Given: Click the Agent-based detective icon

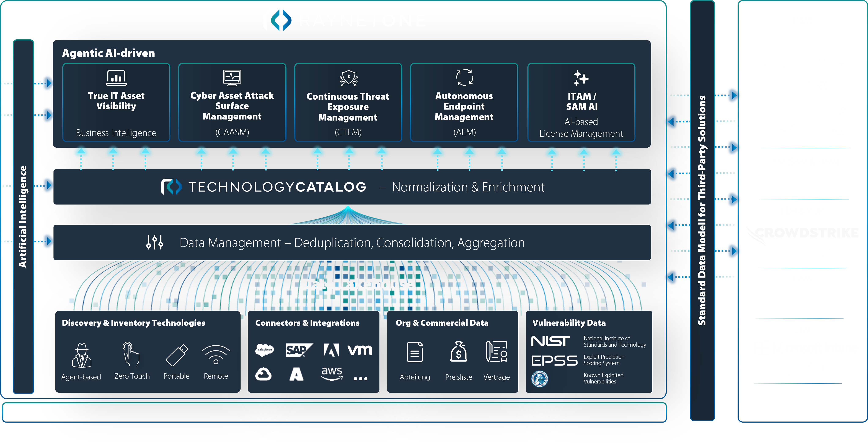Looking at the screenshot, I should [82, 356].
